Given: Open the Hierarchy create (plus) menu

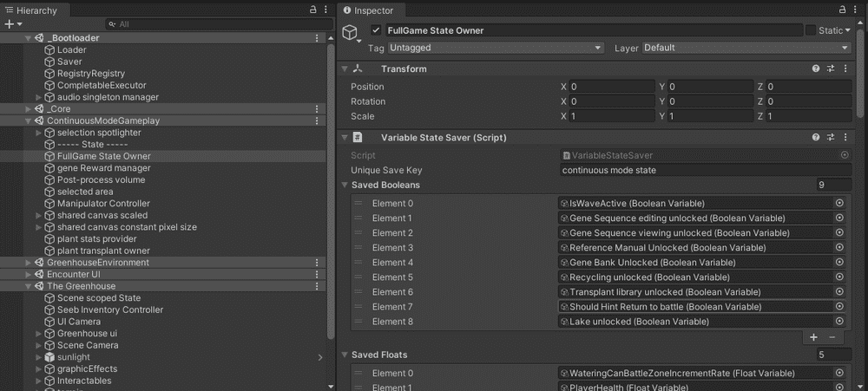Looking at the screenshot, I should (x=13, y=24).
